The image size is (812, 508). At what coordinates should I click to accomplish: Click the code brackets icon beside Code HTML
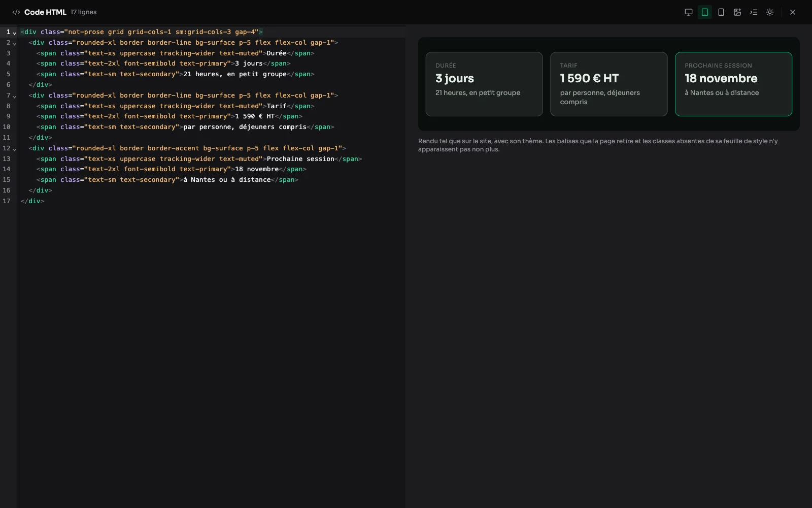(16, 12)
